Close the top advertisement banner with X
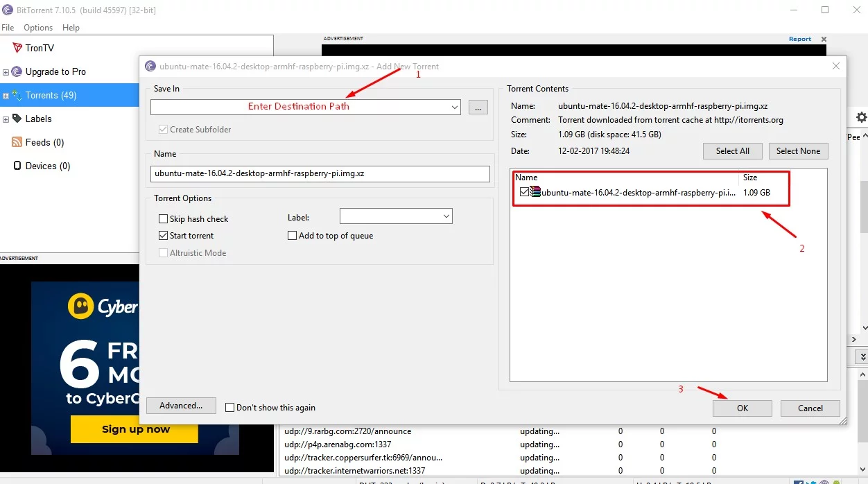Image resolution: width=868 pixels, height=484 pixels. (x=824, y=40)
